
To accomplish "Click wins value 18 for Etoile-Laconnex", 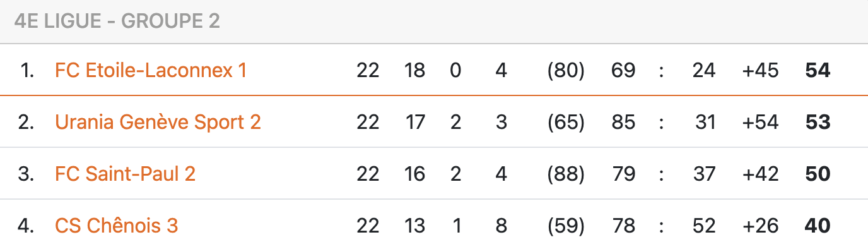I will click(414, 70).
